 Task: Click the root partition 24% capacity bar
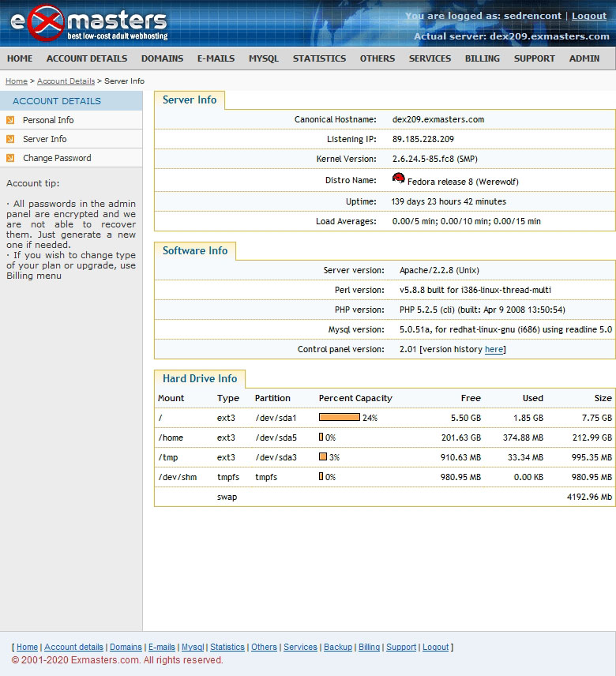point(339,418)
